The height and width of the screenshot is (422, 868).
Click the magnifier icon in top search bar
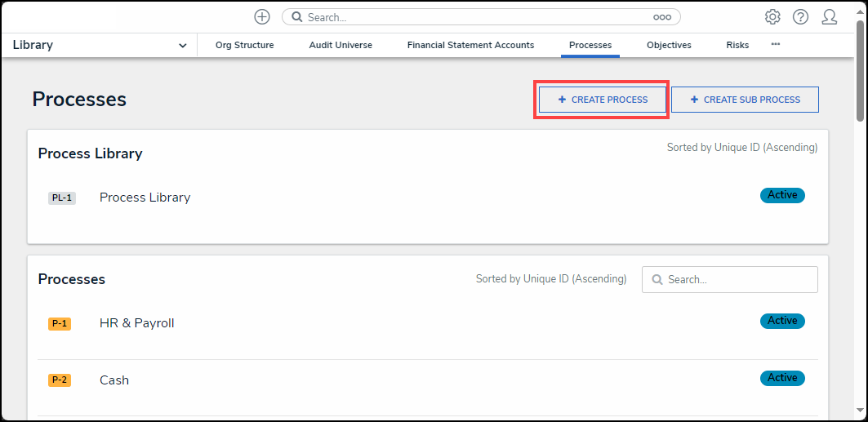pyautogui.click(x=297, y=17)
